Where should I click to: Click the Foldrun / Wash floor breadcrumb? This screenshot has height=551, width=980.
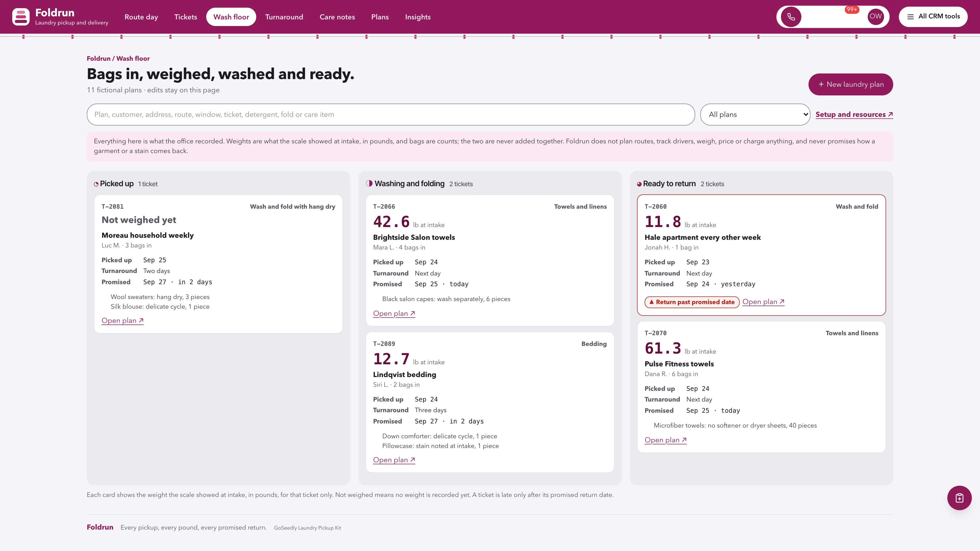point(118,58)
